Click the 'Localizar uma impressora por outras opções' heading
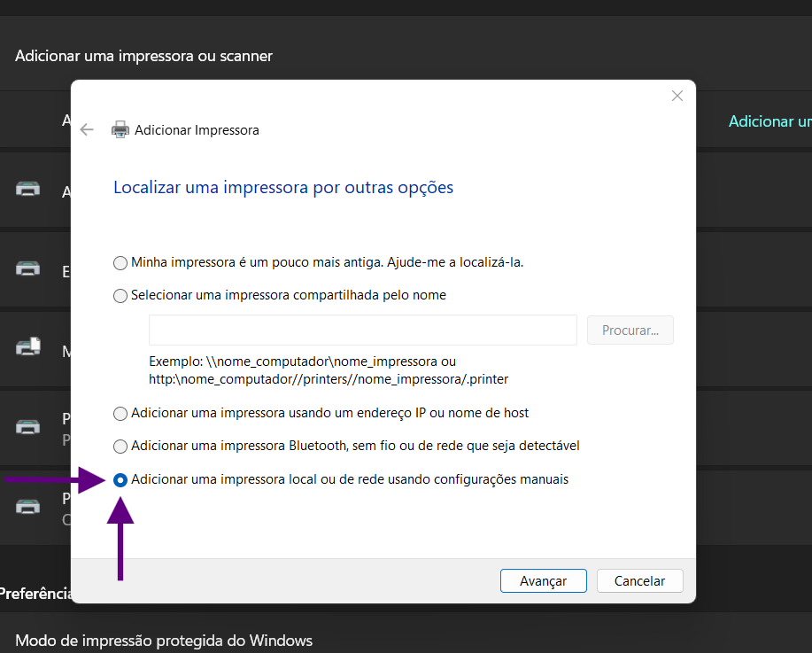Screen dimensions: 812x653 [x=283, y=188]
